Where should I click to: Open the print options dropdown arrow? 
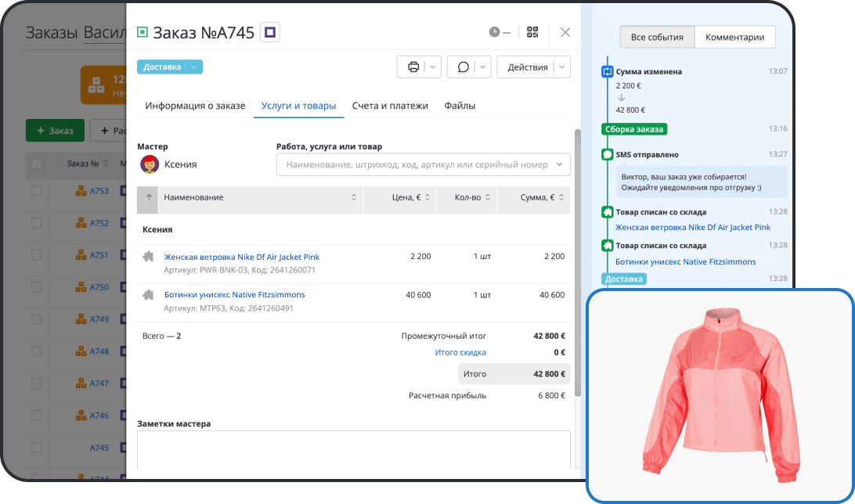[x=434, y=67]
